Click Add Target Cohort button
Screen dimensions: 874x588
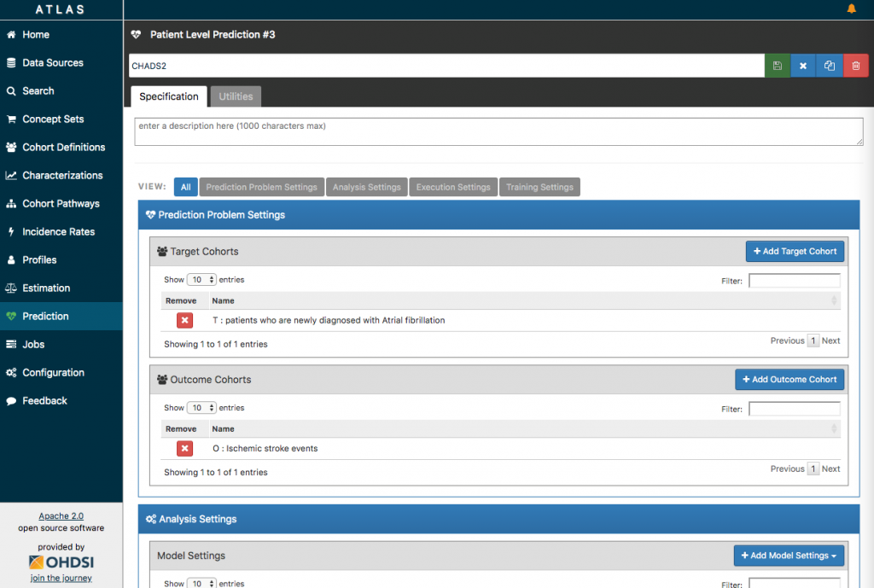pos(795,252)
